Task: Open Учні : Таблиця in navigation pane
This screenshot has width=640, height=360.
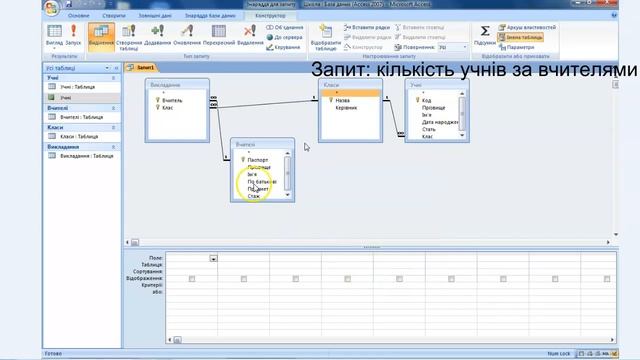Action: [x=77, y=87]
